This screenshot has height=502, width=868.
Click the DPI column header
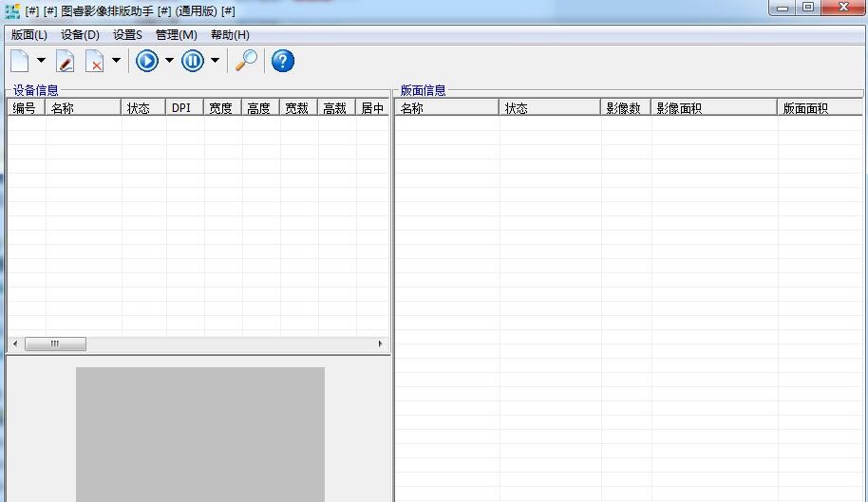coord(184,108)
